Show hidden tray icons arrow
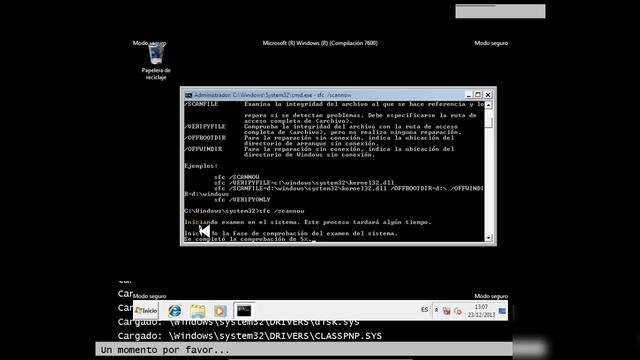The height and width of the screenshot is (360, 640). 436,311
